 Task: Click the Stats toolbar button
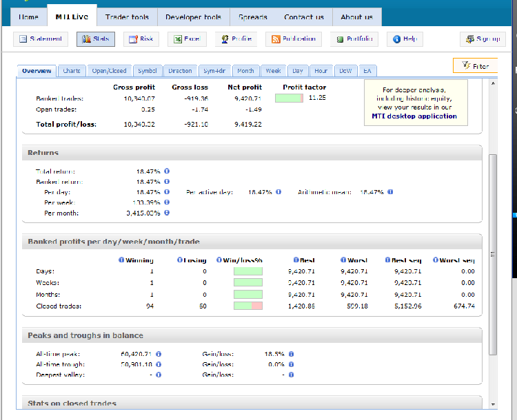(96, 39)
